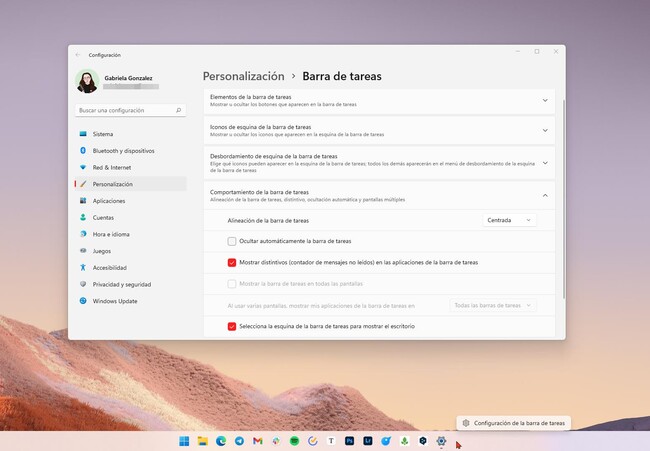Click the Privacidad shield icon
Image resolution: width=650 pixels, height=451 pixels.
83,284
